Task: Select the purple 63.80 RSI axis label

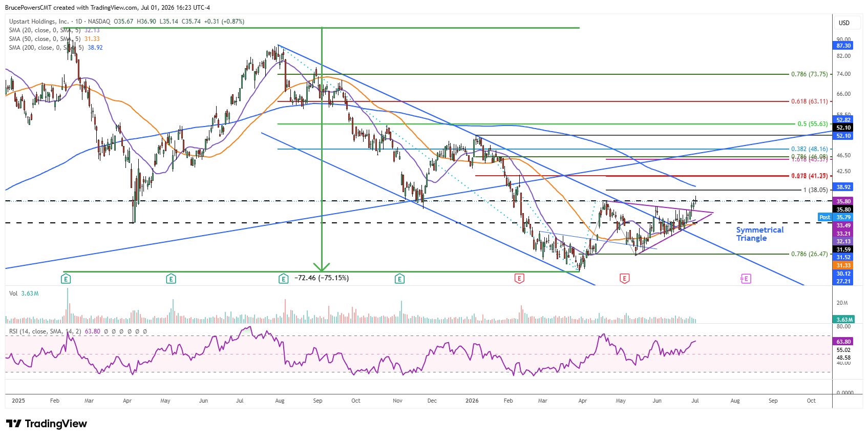Action: (x=843, y=342)
